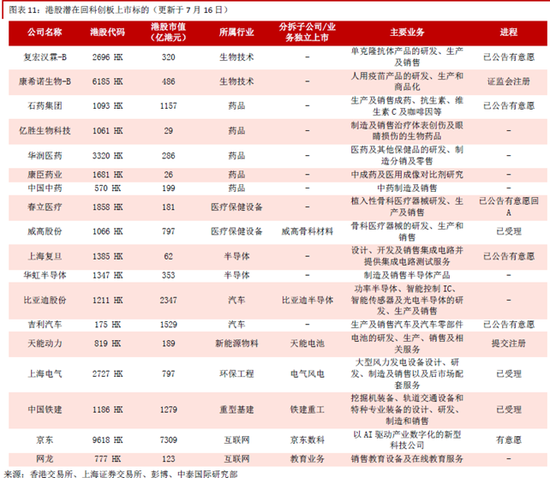
Task: Select the 比亚迪股份 company name cell
Action: [x=45, y=300]
